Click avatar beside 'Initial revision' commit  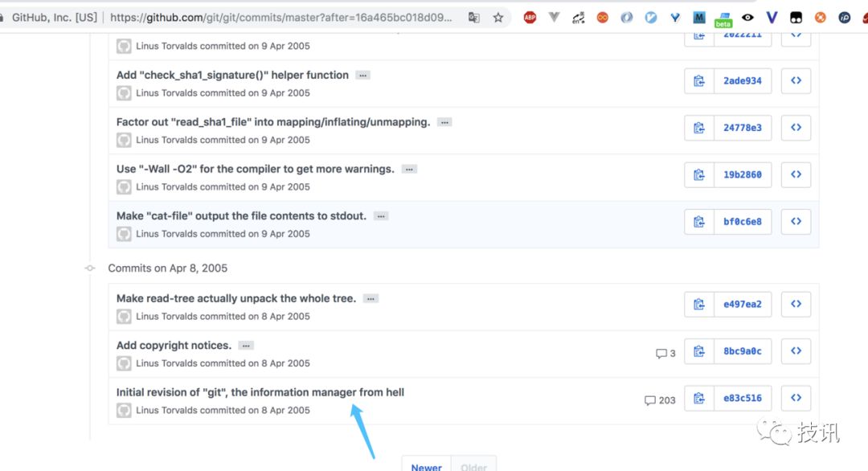click(124, 411)
